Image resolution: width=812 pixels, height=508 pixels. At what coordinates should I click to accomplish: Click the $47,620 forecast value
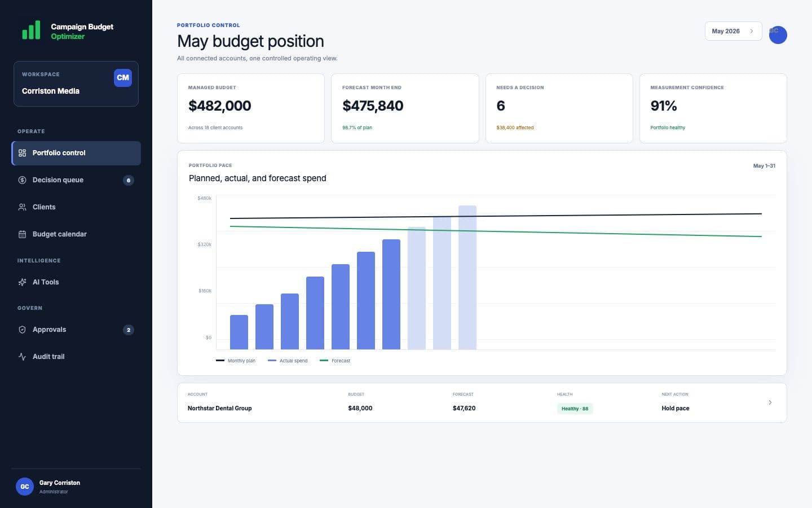coord(464,408)
